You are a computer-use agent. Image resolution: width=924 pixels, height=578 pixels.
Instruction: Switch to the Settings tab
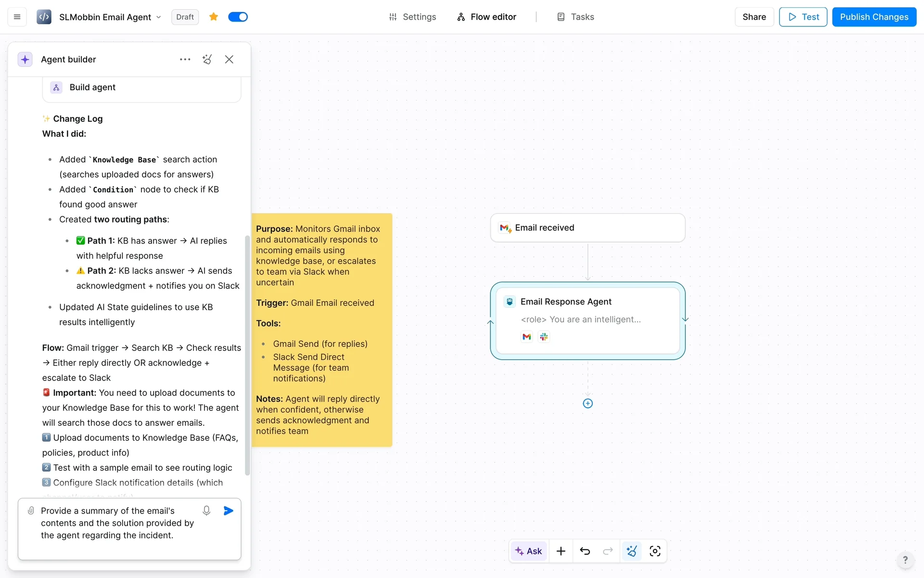pos(412,17)
